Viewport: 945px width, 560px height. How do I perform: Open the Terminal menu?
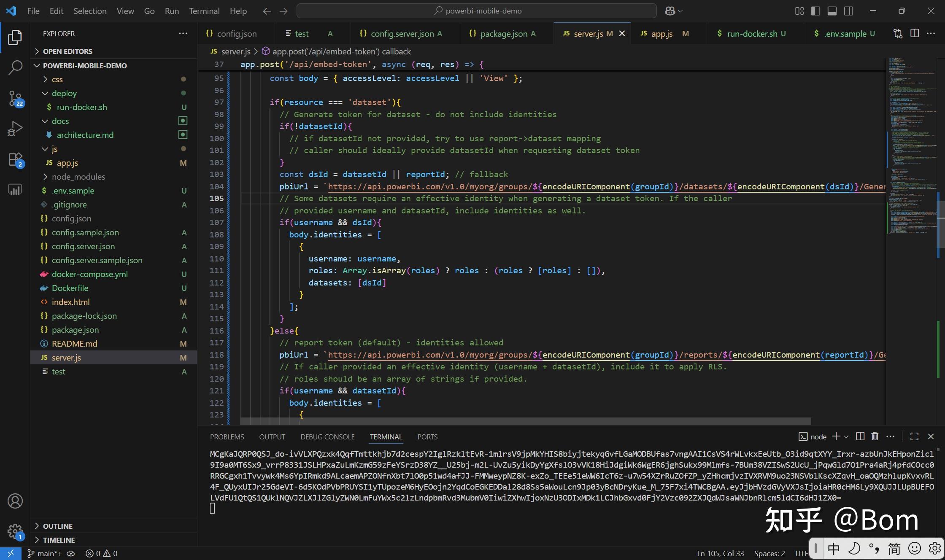[x=204, y=11]
